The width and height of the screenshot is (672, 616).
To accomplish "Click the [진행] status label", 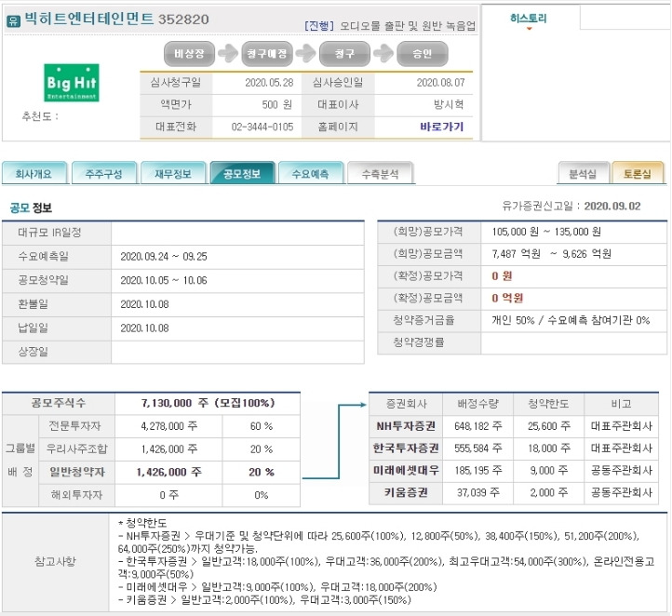I will click(319, 26).
